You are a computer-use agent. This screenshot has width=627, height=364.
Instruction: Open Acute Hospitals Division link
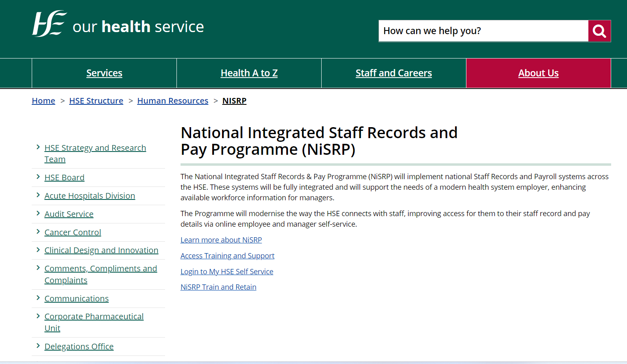[89, 196]
